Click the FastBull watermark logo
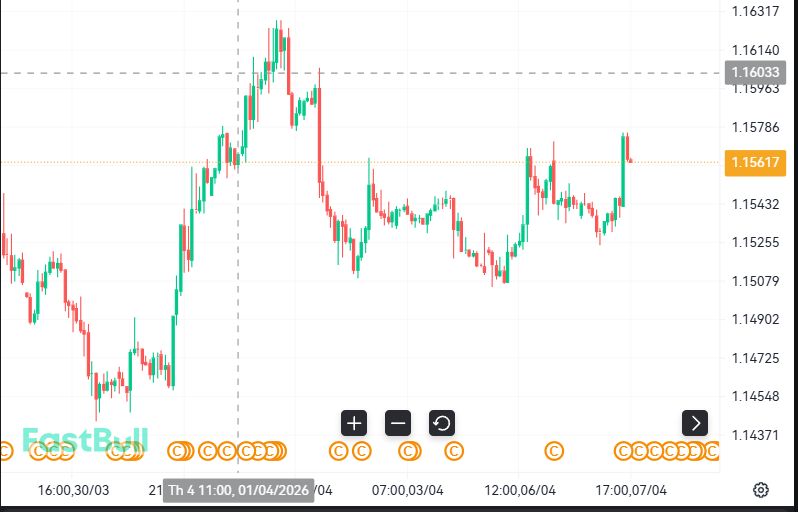This screenshot has width=798, height=512. pyautogui.click(x=85, y=440)
